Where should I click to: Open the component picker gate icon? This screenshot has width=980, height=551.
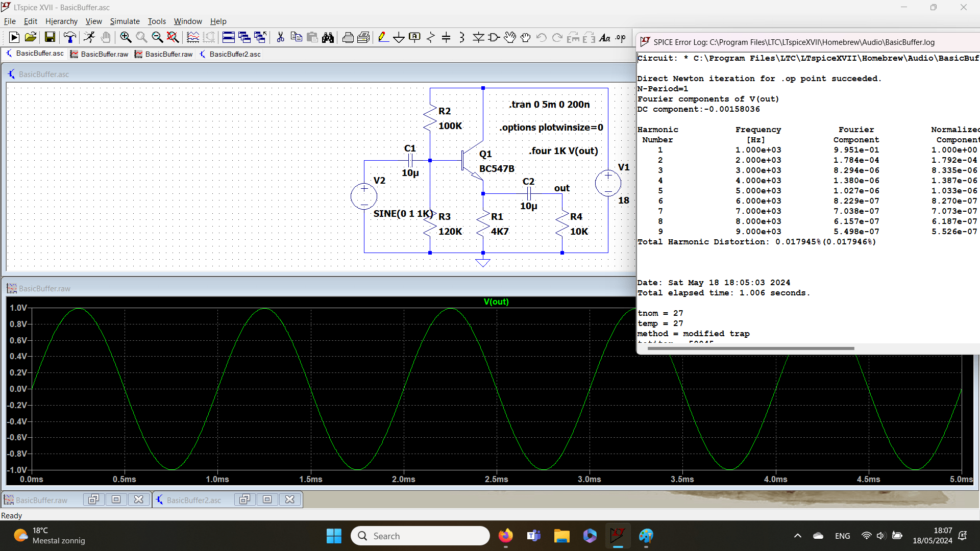coord(494,37)
